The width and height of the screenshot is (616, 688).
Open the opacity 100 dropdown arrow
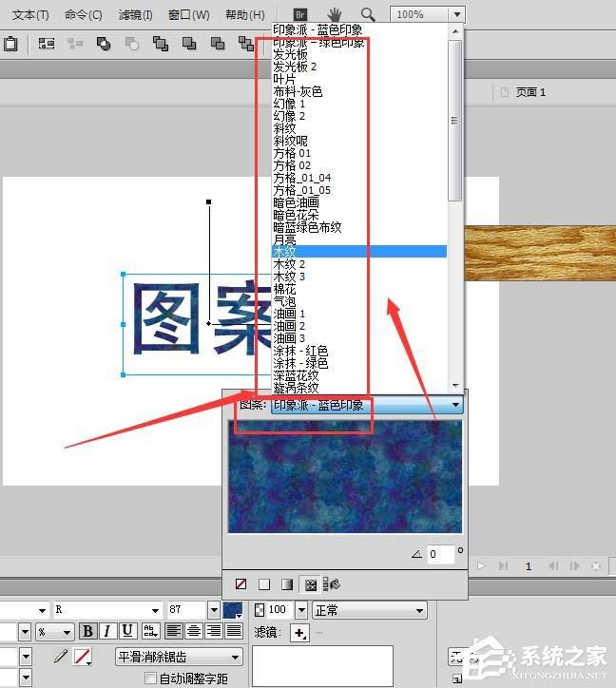(301, 610)
